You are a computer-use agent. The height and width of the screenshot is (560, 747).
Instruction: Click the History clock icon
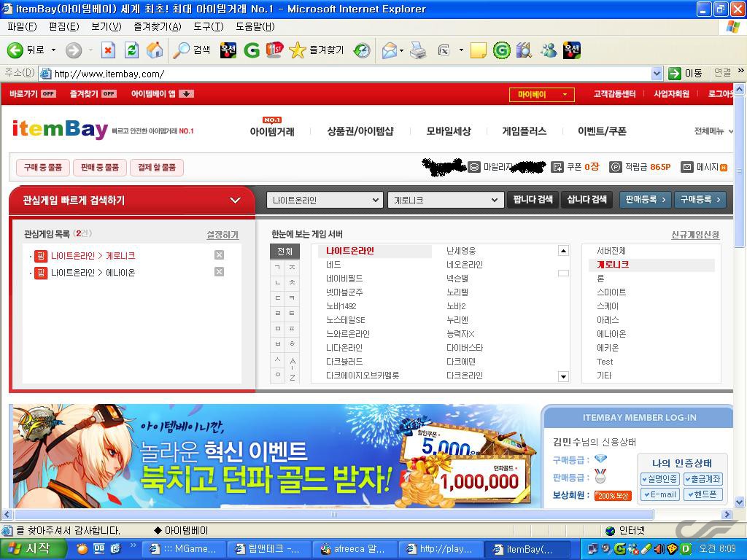point(362,50)
